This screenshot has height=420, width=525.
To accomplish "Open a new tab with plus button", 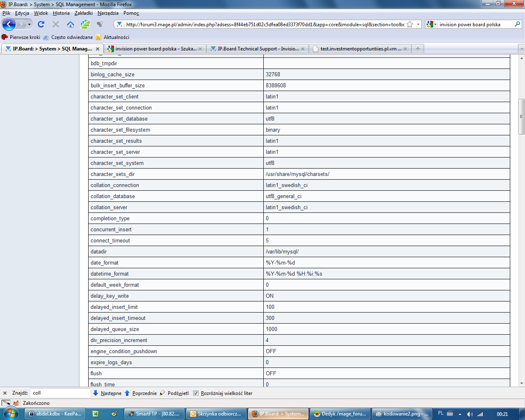I will click(418, 49).
